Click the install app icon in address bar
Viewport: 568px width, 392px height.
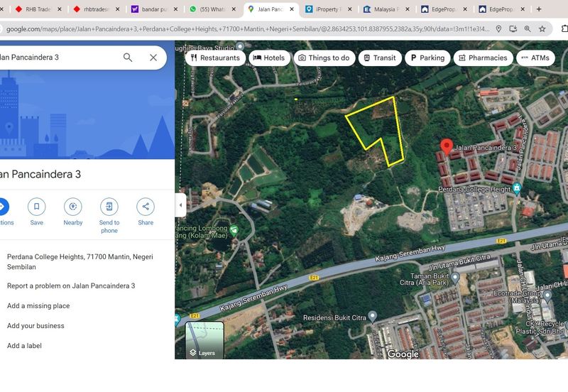pos(513,29)
